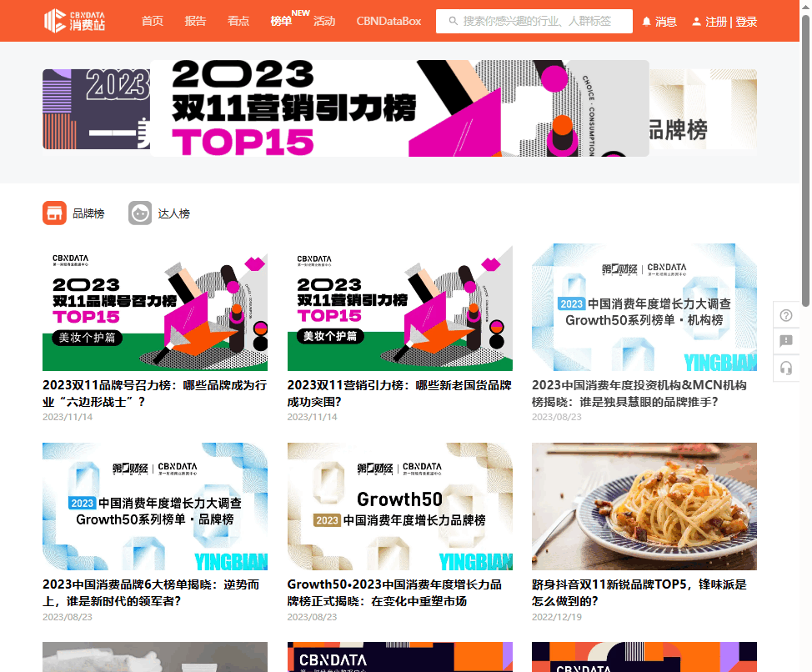Open the 报告 menu item
Viewport: 812px width, 672px height.
click(195, 21)
